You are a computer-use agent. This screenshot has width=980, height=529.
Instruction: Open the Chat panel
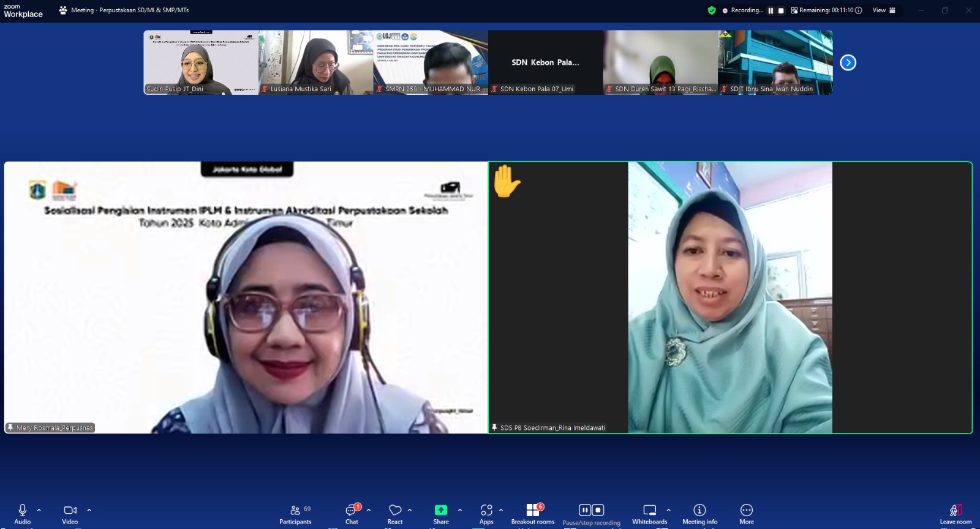click(x=352, y=514)
